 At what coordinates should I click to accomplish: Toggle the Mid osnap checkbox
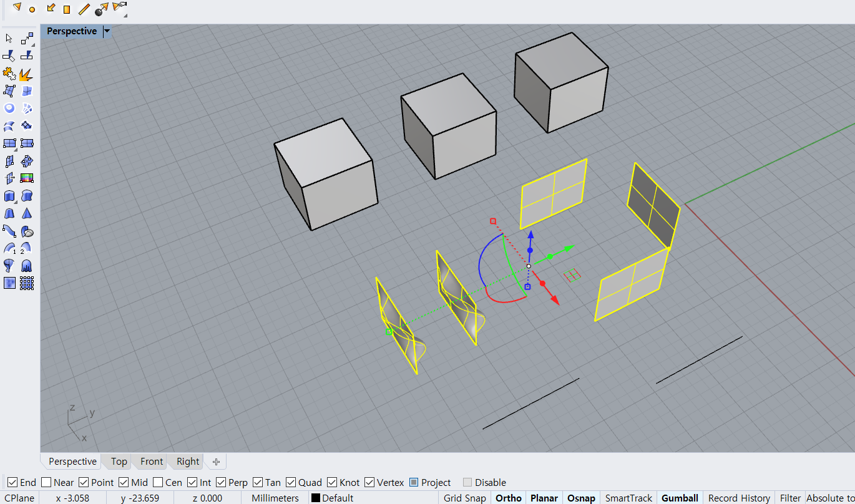click(x=124, y=482)
